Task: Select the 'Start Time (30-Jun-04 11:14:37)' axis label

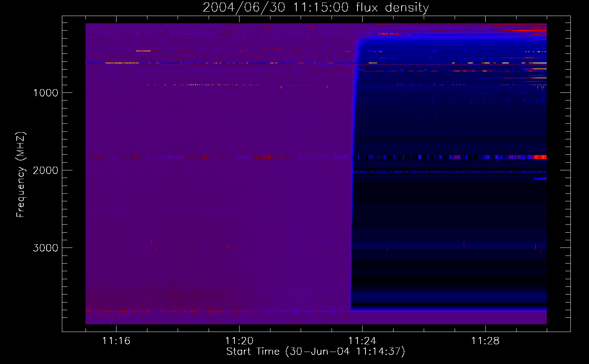Action: [316, 352]
